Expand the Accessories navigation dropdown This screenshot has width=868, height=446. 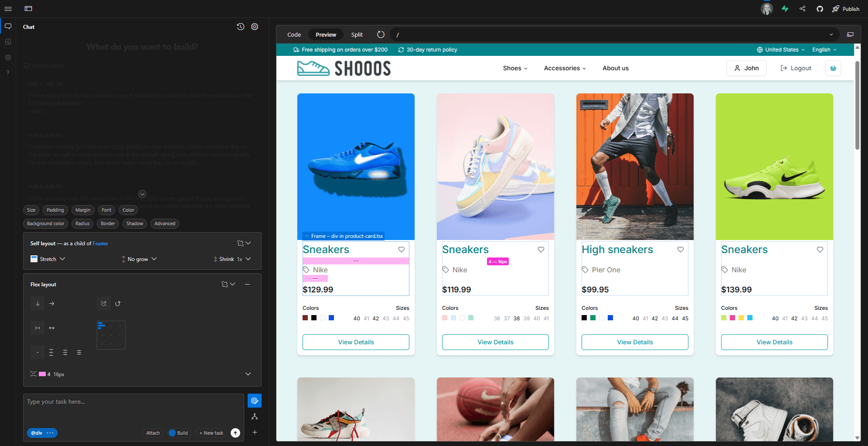565,68
